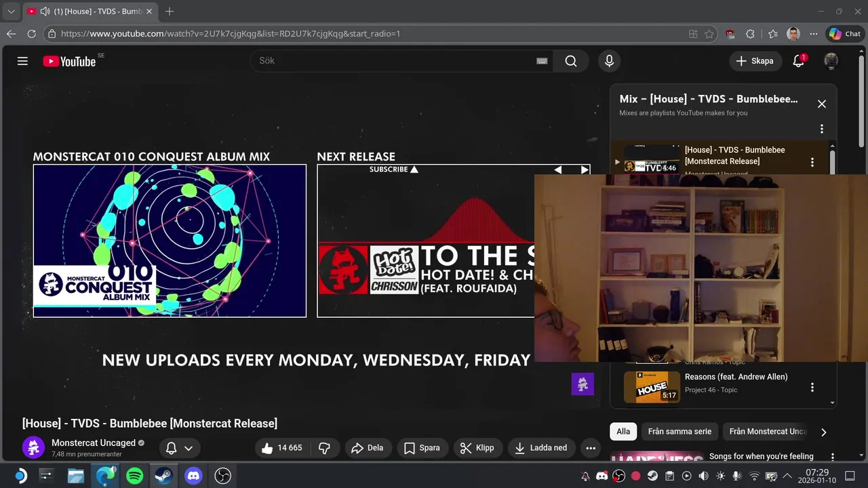Open the Bumblebee playlist entry title
This screenshot has width=868, height=488.
tap(735, 155)
